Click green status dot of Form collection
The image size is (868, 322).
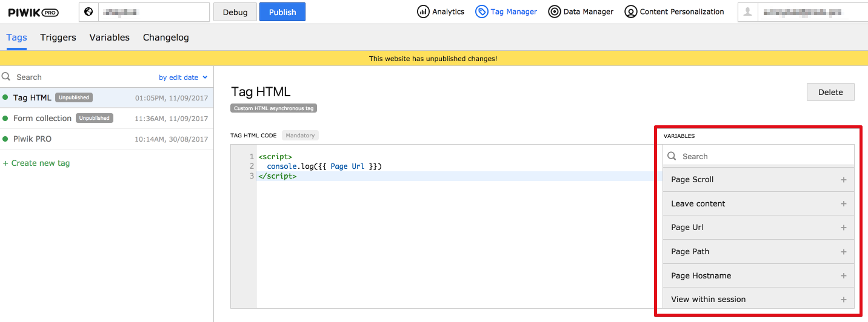click(5, 118)
